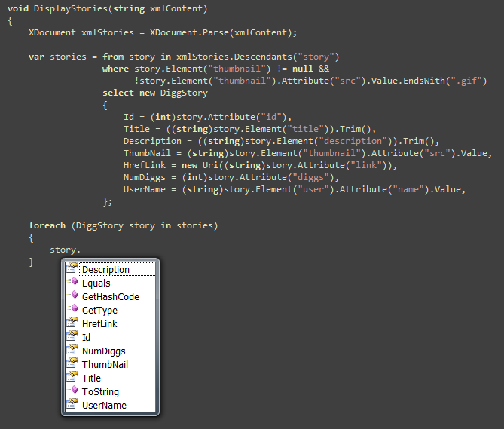Place cursor after story. in loop body
The height and width of the screenshot is (429, 504).
[81, 250]
